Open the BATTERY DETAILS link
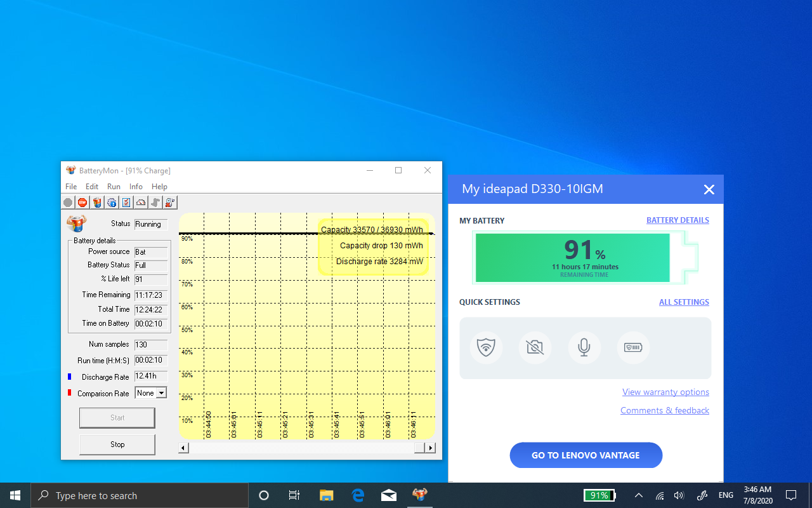812x508 pixels. pos(678,220)
